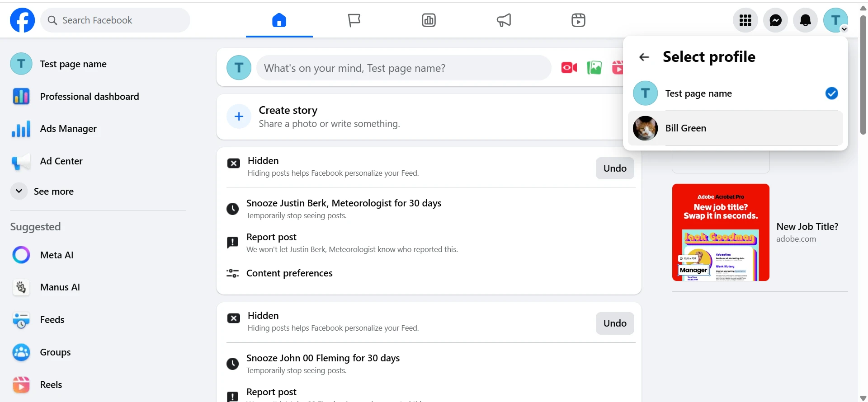
Task: Open Groups in sidebar
Action: (98, 352)
